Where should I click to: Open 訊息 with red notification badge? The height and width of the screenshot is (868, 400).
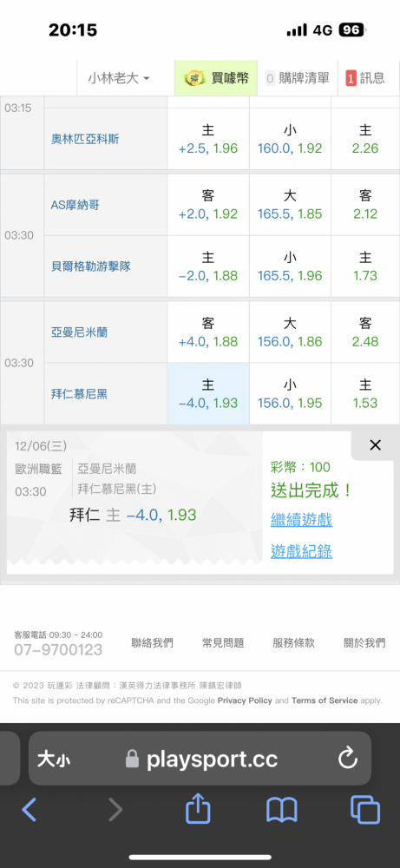(x=364, y=78)
